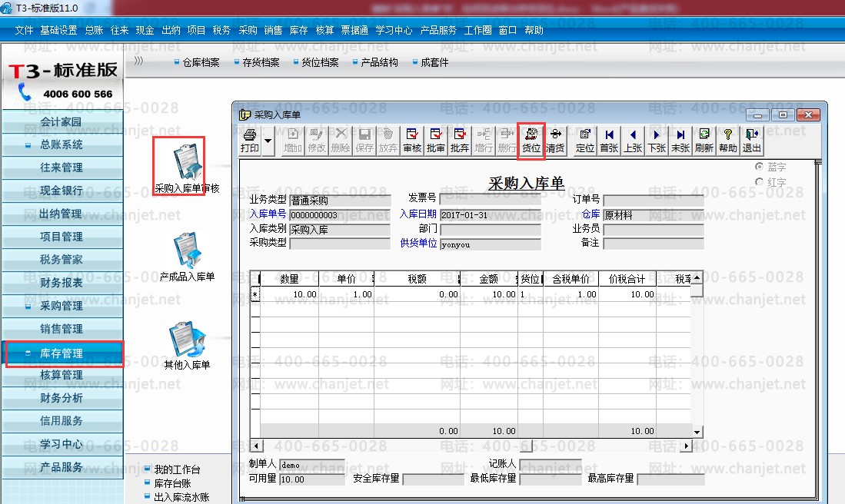The image size is (845, 504).
Task: Click the 货位 toolbar icon
Action: (531, 141)
